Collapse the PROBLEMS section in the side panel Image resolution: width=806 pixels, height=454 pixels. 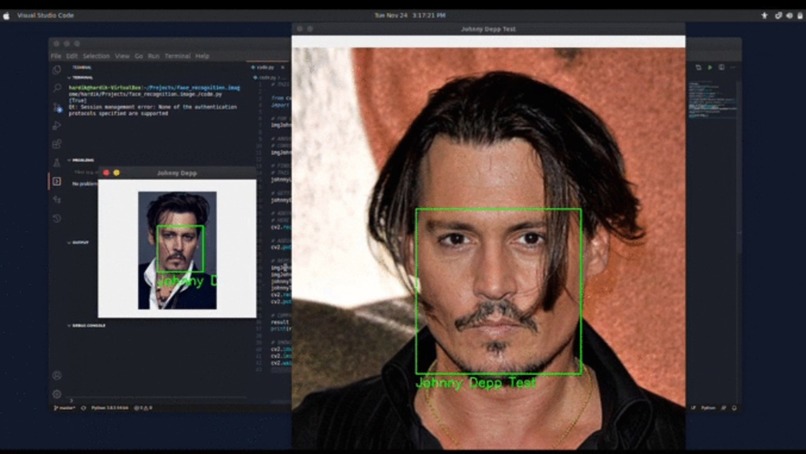click(x=80, y=160)
